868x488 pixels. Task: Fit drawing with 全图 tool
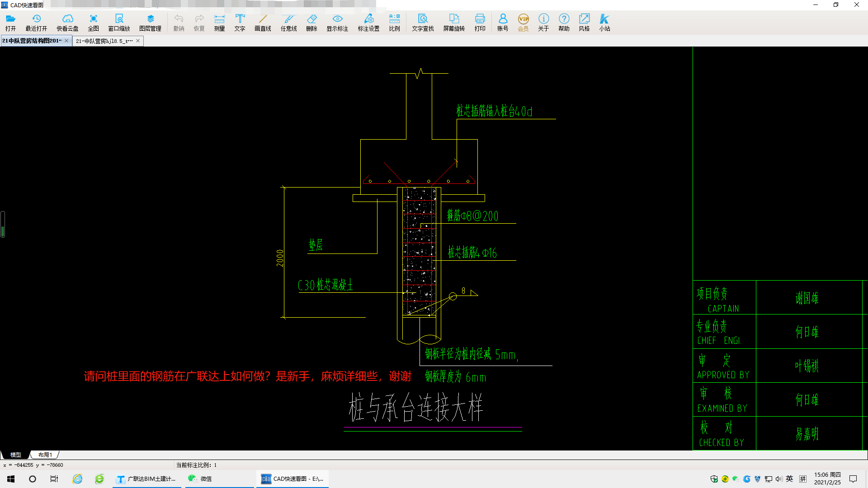pos(93,22)
